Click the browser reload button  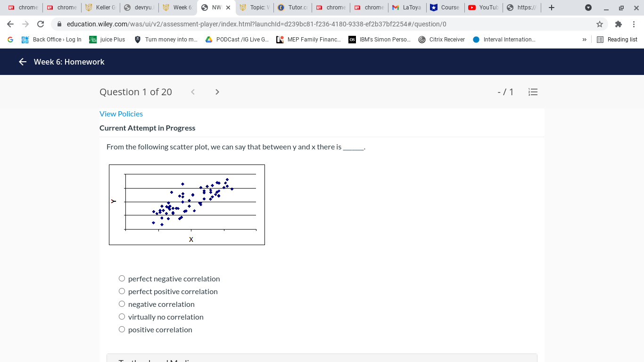[41, 24]
